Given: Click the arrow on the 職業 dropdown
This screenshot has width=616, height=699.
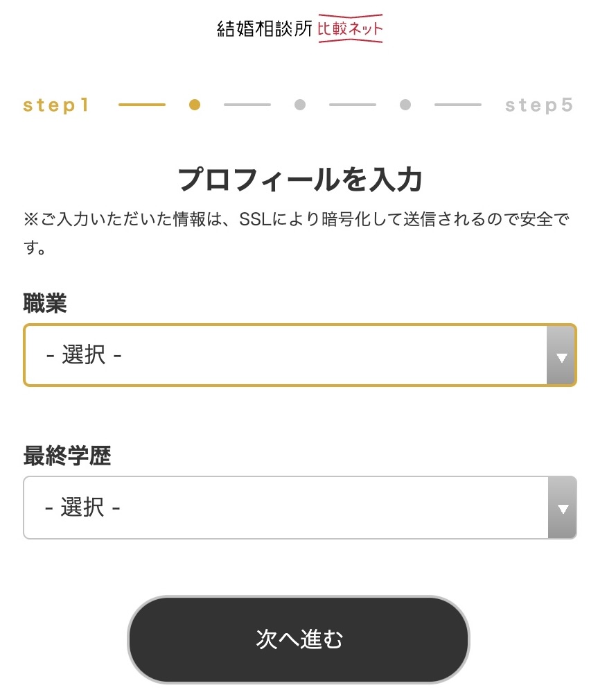Looking at the screenshot, I should coord(562,355).
